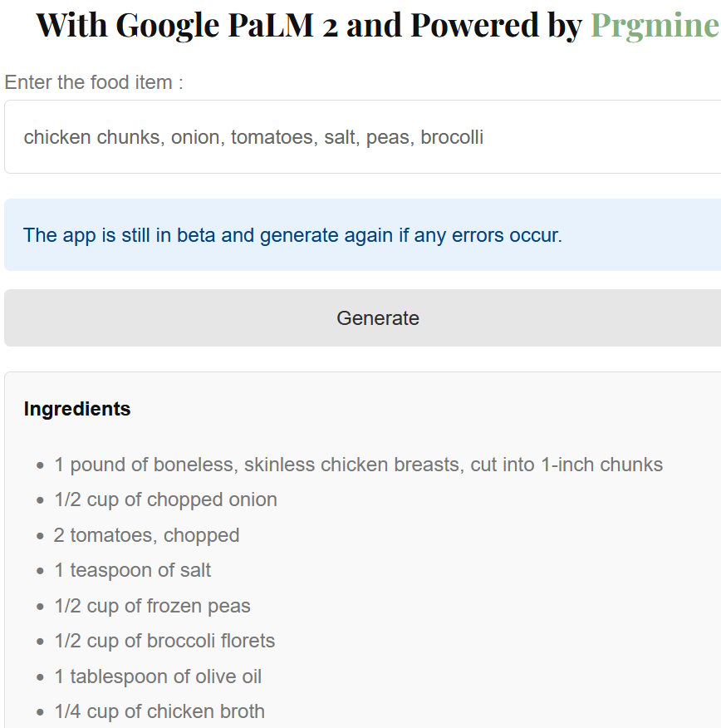Click the Generate button
The height and width of the screenshot is (728, 721).
click(x=377, y=318)
